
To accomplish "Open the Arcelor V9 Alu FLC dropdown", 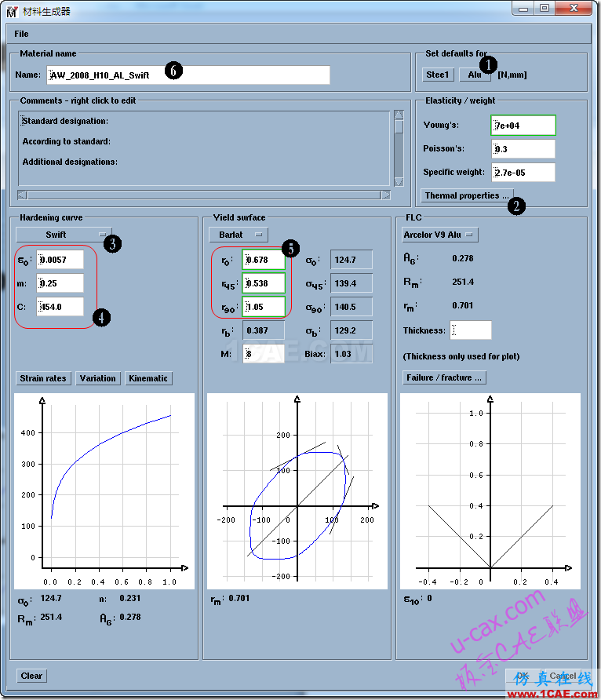I will point(440,235).
